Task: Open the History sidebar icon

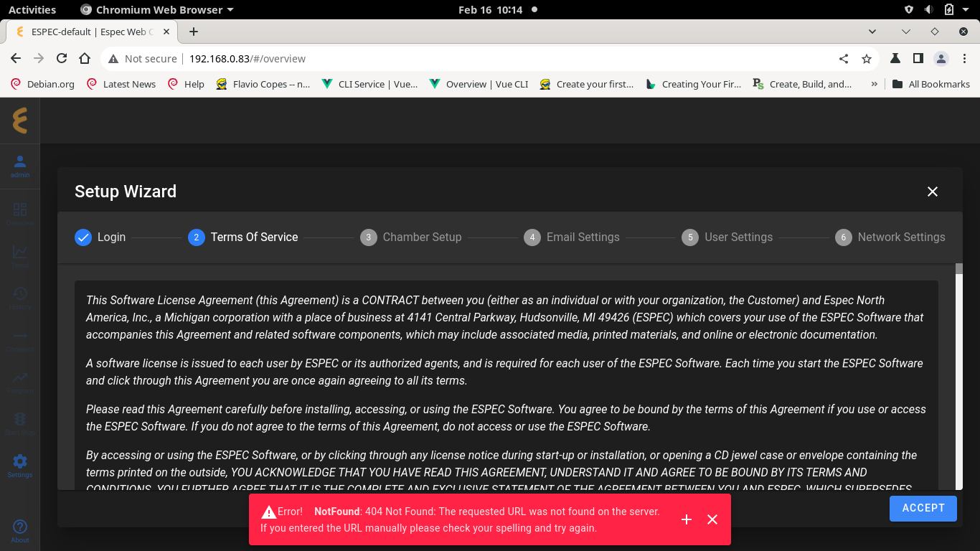Action: point(20,298)
